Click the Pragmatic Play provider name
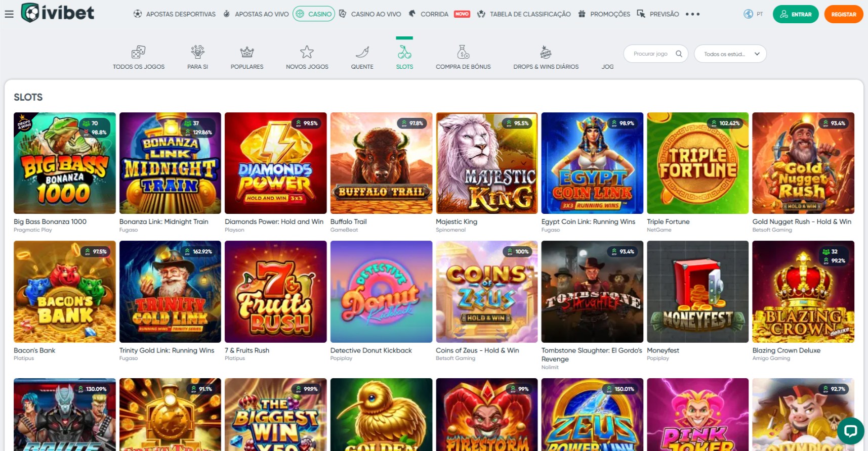Screen dimensions: 868x451 pos(33,230)
